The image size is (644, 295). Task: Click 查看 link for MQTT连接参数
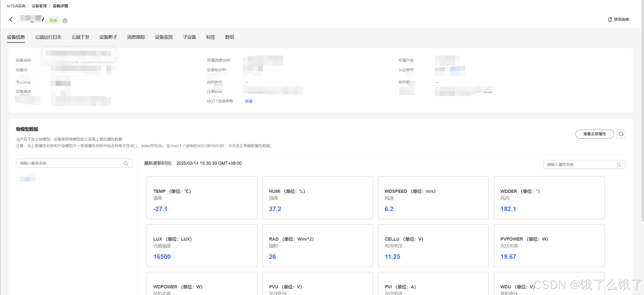click(x=249, y=101)
